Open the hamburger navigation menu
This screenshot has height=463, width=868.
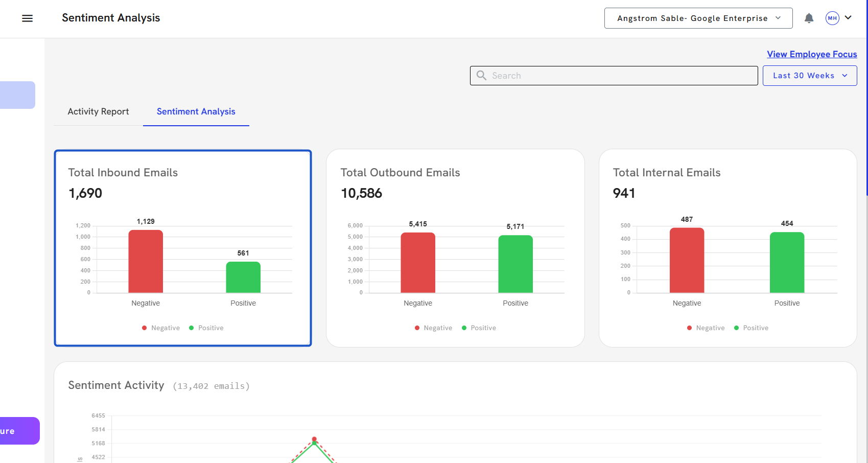pos(28,18)
